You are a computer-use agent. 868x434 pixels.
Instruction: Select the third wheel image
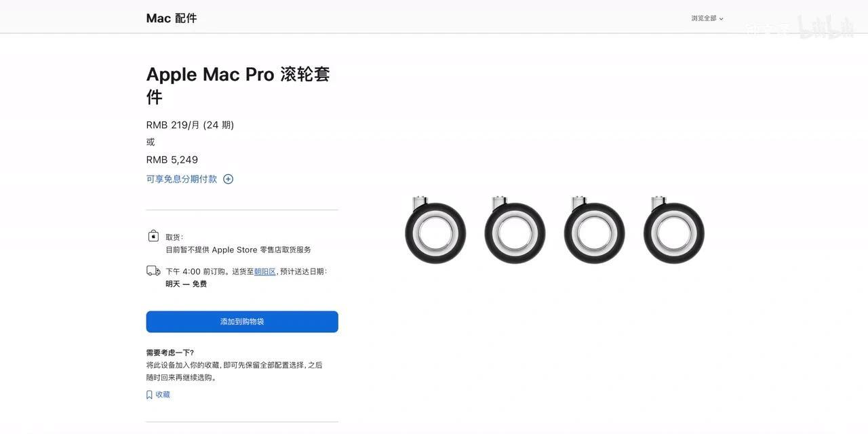[x=594, y=230]
